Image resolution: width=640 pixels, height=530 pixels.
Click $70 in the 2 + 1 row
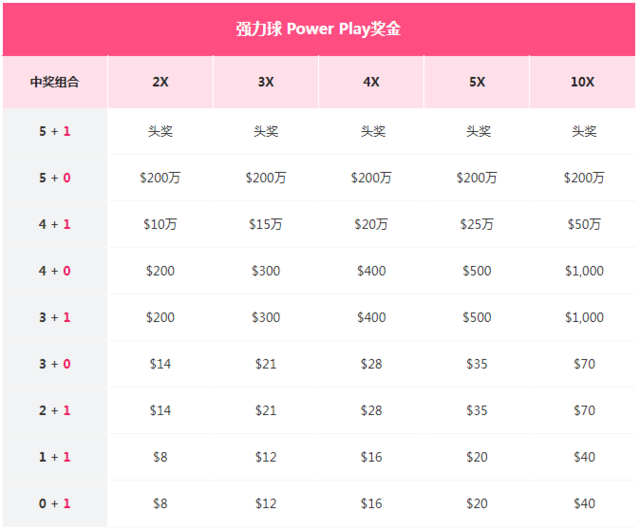(x=584, y=411)
